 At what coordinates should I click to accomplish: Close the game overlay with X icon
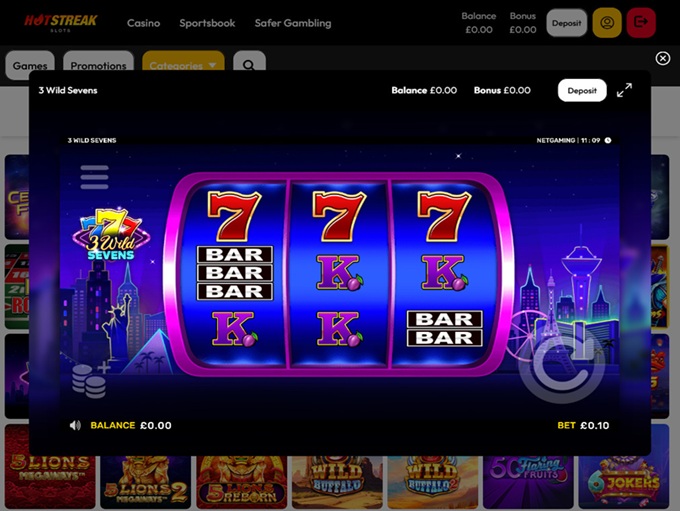tap(663, 58)
